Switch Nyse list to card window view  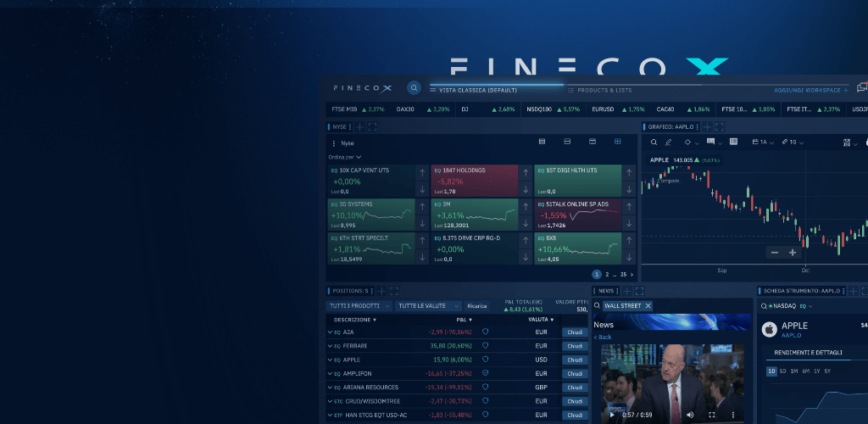(x=593, y=142)
